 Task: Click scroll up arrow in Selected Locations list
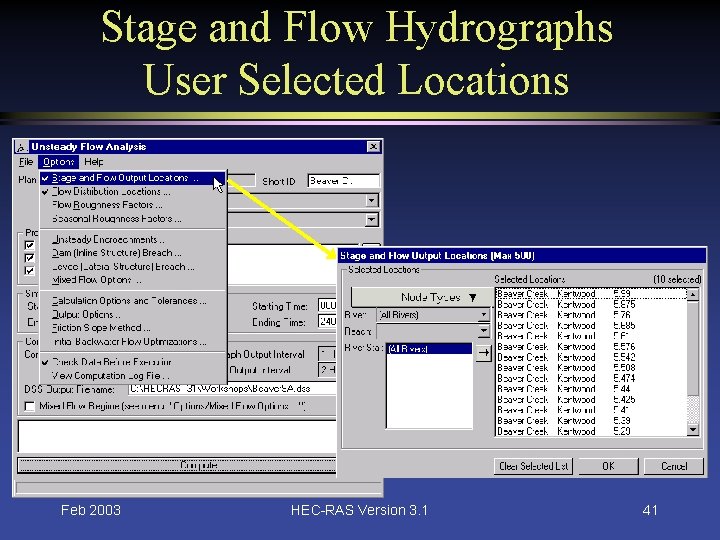coord(693,294)
